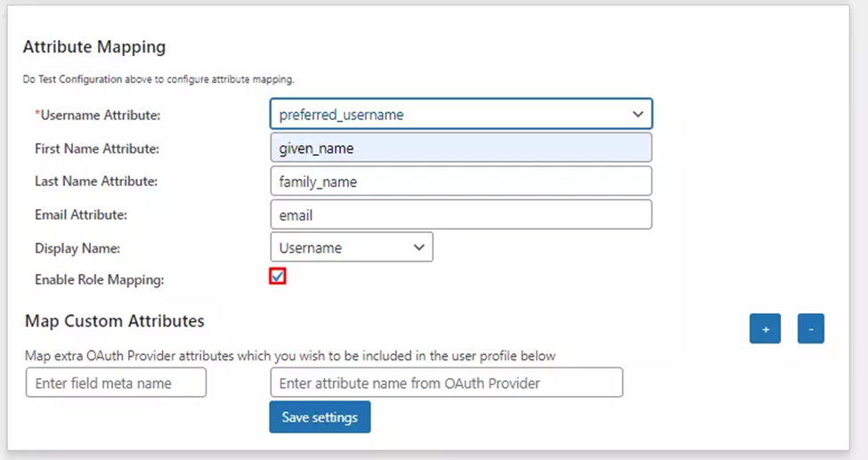Focus the First Name Attribute field with given_name
The image size is (868, 460).
pyautogui.click(x=461, y=148)
